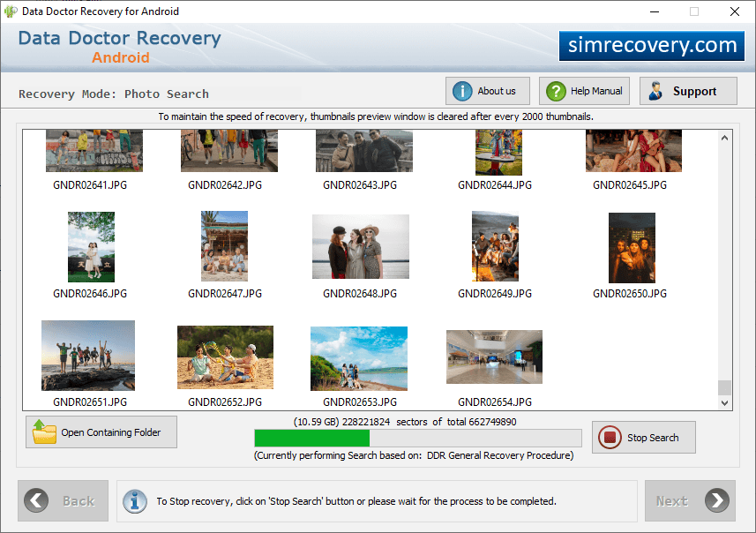Image resolution: width=756 pixels, height=533 pixels.
Task: Click the 'DDR General Recovery Procedure' status text
Action: click(x=499, y=455)
